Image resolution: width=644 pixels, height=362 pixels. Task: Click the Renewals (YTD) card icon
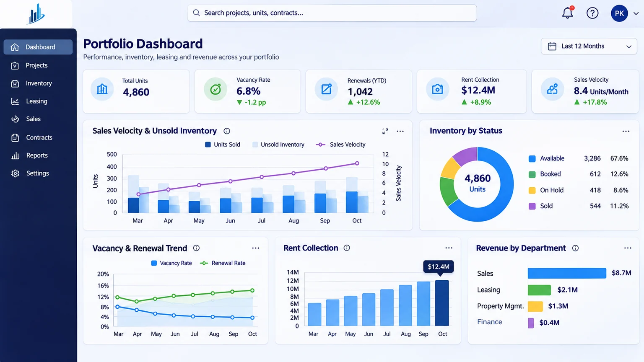coord(326,89)
